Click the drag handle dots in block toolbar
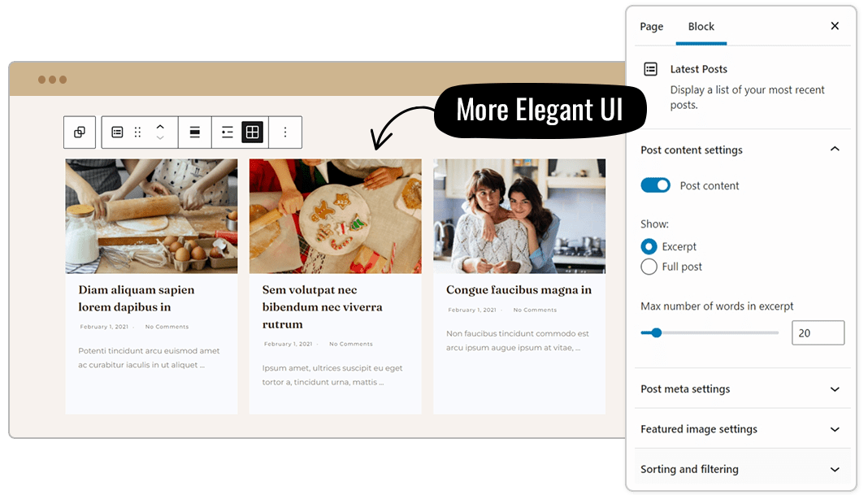 point(137,132)
